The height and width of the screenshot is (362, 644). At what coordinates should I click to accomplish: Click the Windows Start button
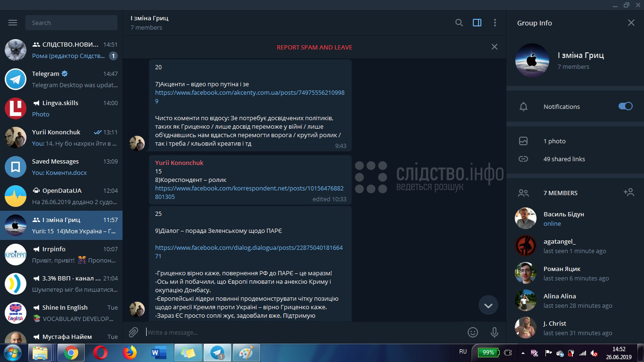pos(12,353)
